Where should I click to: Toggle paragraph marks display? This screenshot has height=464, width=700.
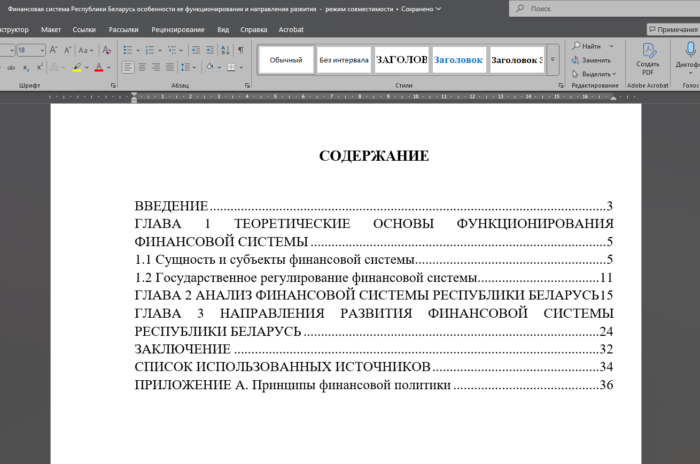[241, 50]
